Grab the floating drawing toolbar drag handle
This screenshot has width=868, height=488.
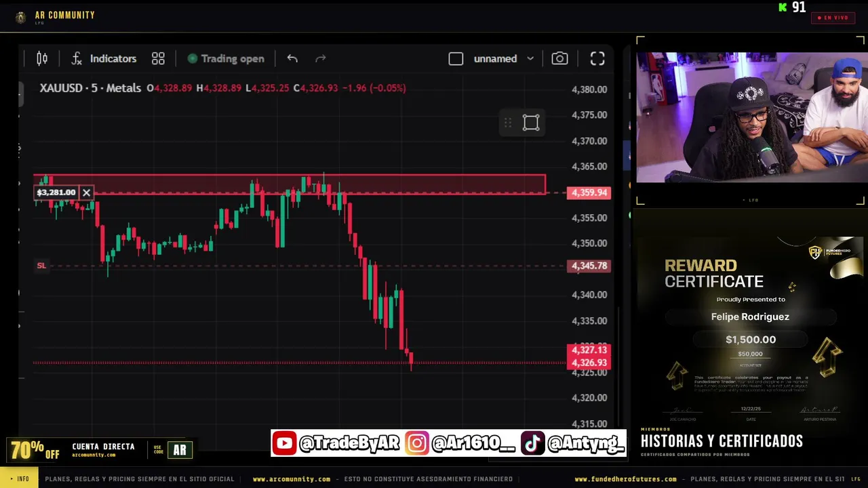pyautogui.click(x=507, y=123)
